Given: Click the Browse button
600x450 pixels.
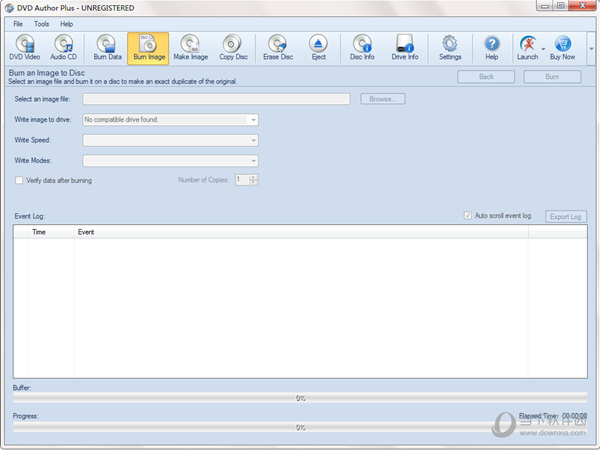Looking at the screenshot, I should click(383, 99).
